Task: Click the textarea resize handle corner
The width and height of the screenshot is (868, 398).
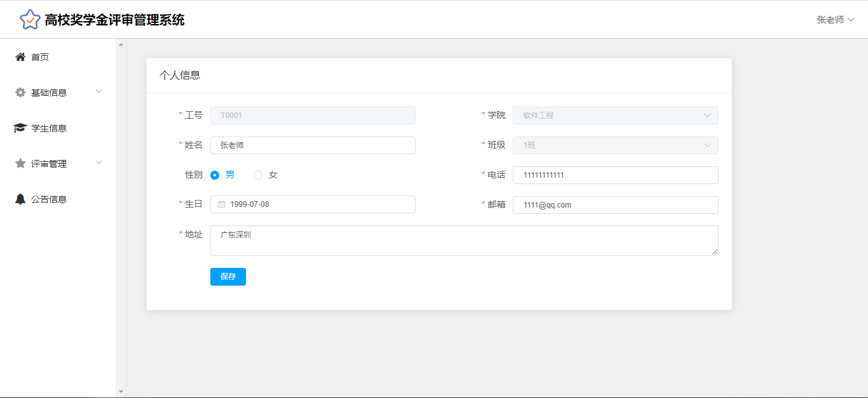Action: pos(715,252)
